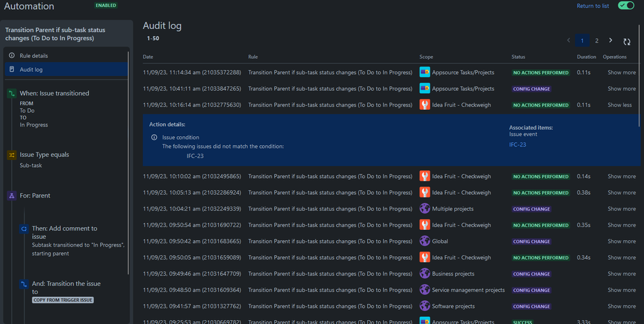Expand Show more for 09:49:46 am entry
This screenshot has width=644, height=324.
[621, 274]
